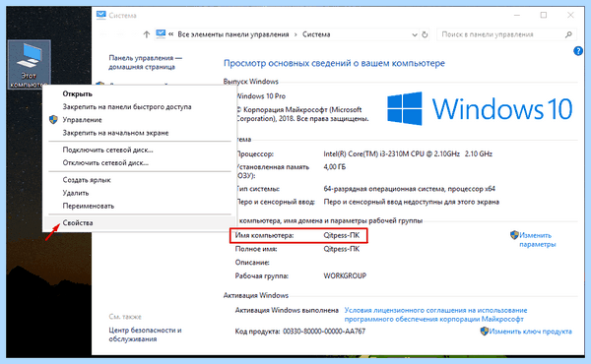Click the Windows 10 logo
This screenshot has height=364, width=591.
point(480,108)
